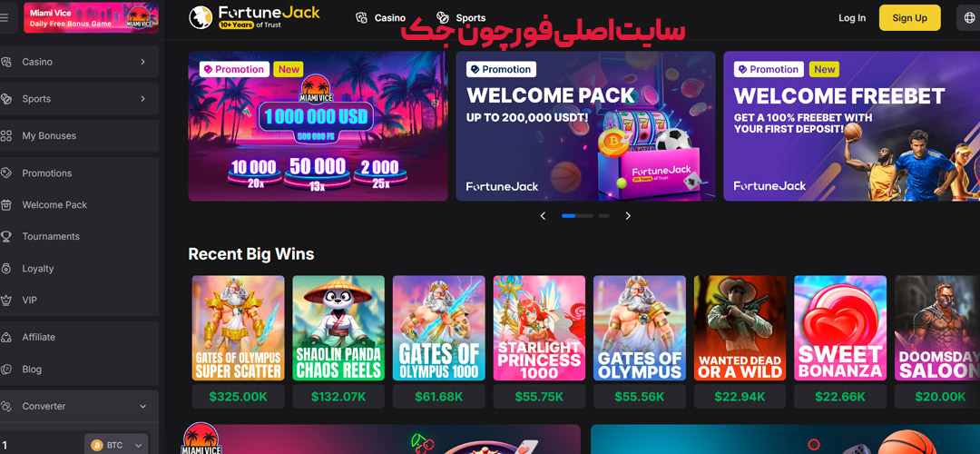This screenshot has width=980, height=454.
Task: Click the Affiliate sidebar icon
Action: [6, 337]
